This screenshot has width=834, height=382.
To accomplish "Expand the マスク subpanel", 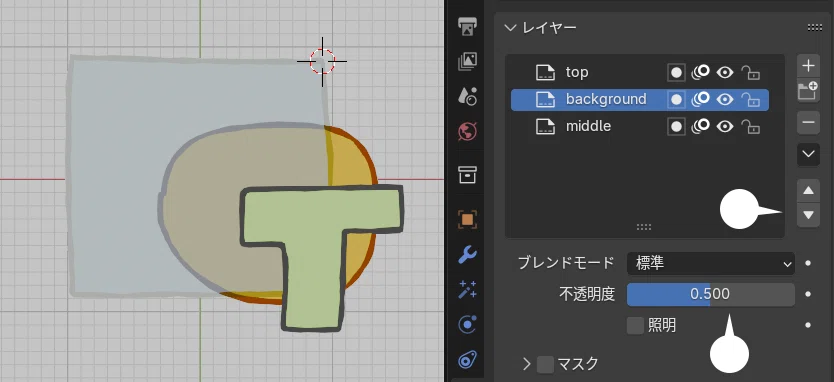I will click(527, 364).
